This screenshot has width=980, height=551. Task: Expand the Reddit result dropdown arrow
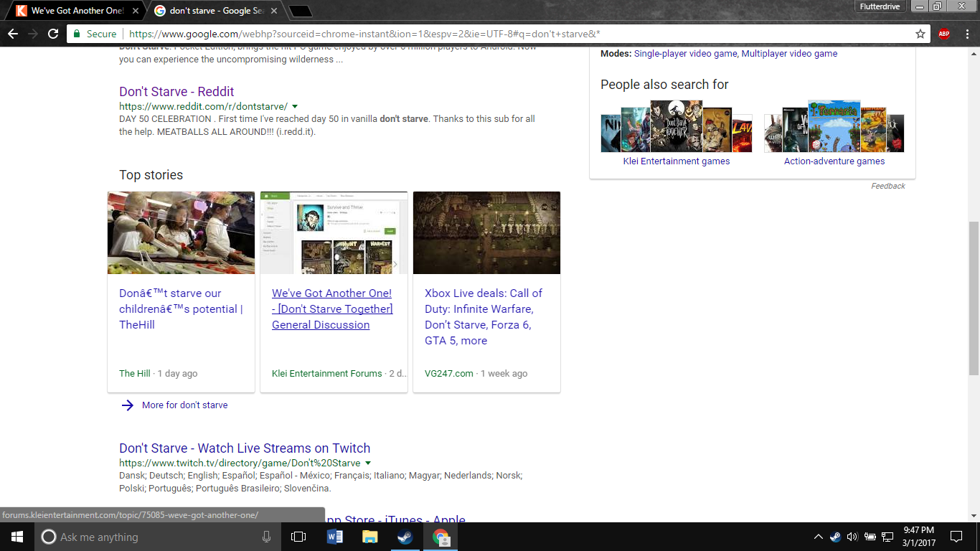coord(295,106)
